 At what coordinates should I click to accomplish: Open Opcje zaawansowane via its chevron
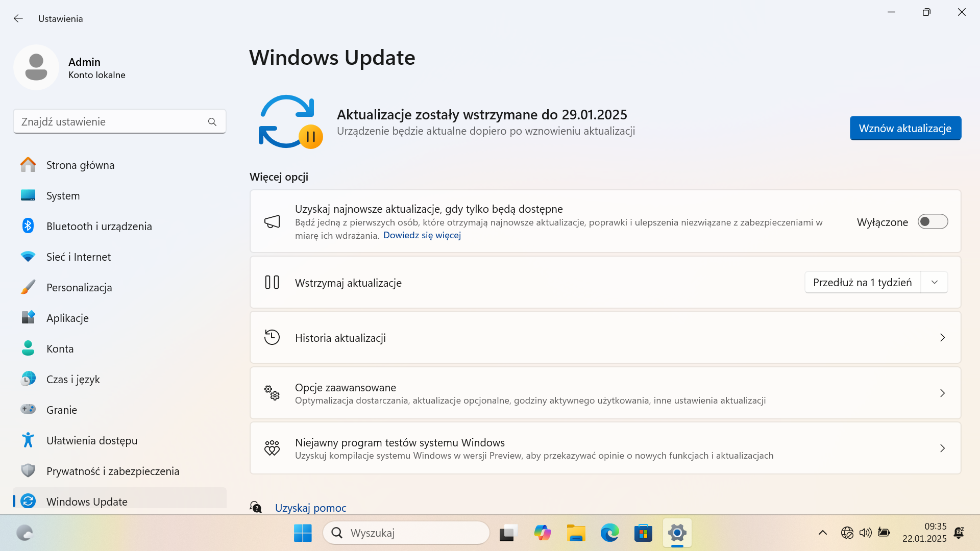click(943, 393)
